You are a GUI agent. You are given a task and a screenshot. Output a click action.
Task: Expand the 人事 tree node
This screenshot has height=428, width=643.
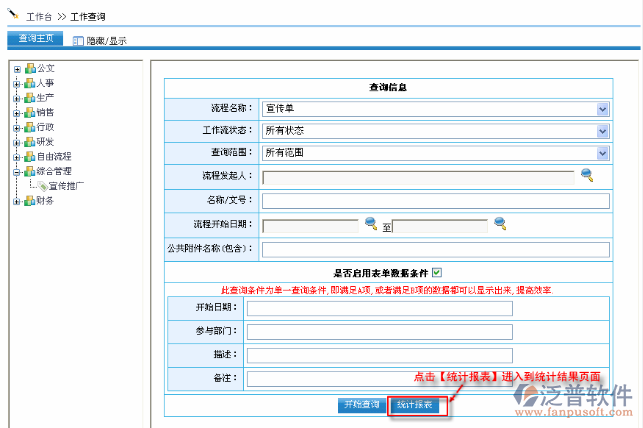pyautogui.click(x=17, y=83)
